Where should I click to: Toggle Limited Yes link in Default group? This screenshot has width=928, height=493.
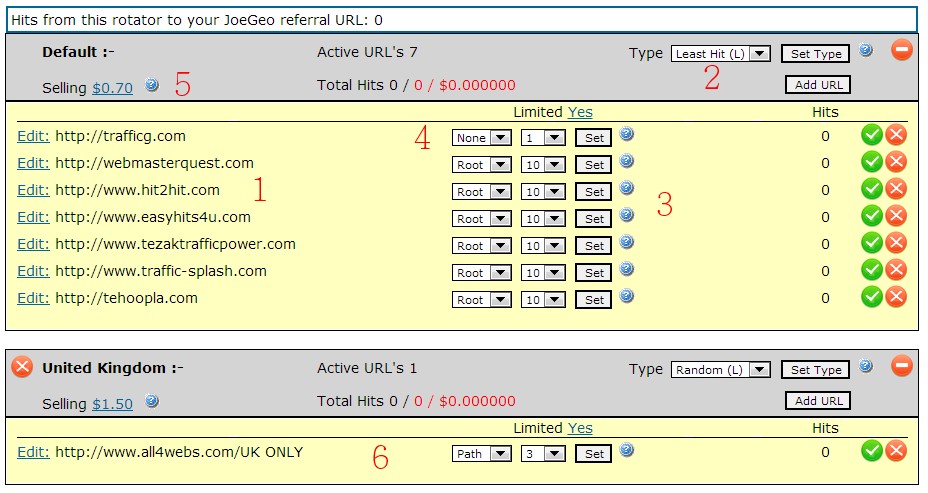(x=580, y=112)
